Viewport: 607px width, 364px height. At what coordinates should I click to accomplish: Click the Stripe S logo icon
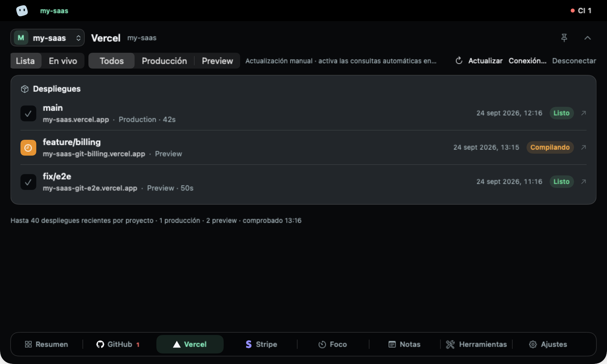click(249, 344)
